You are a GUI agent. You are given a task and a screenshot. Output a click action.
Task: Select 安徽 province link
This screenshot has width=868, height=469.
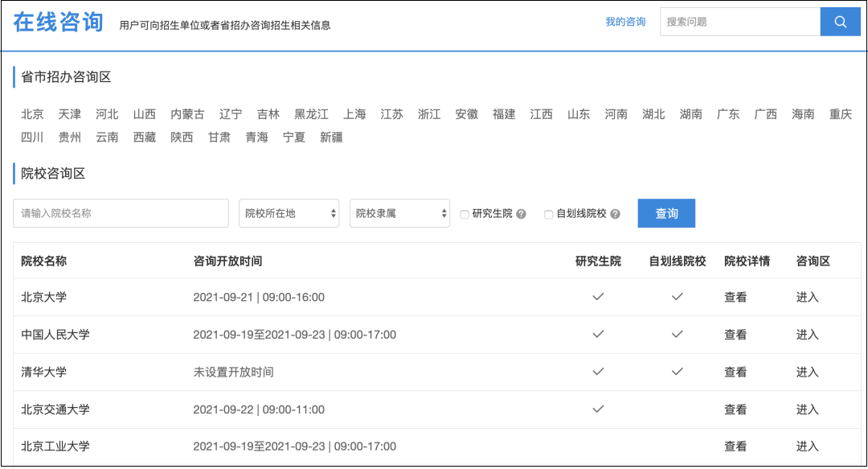point(467,114)
